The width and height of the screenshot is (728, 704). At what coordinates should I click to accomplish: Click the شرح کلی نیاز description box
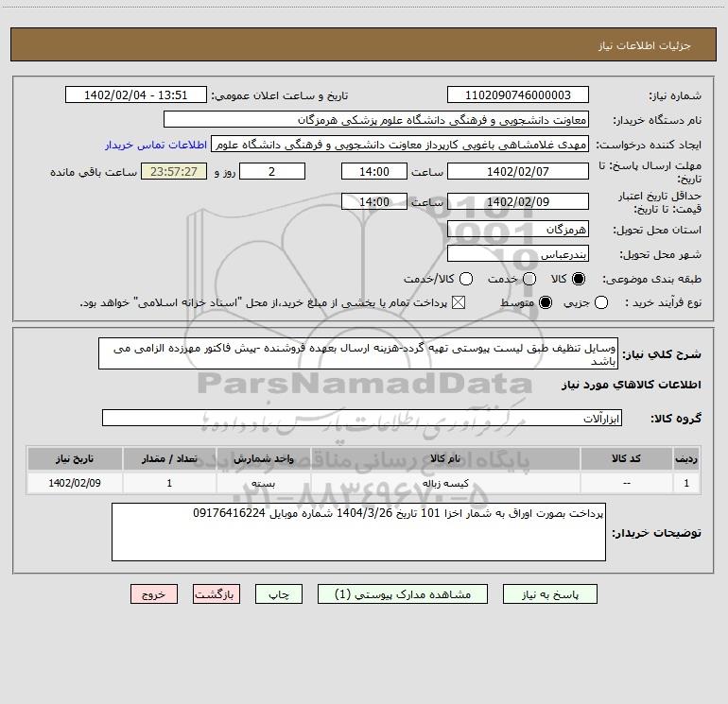coord(358,353)
